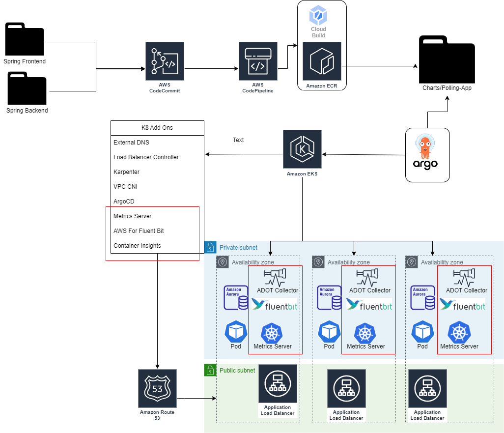
Task: Select the Pod icon in third zone
Action: [422, 331]
